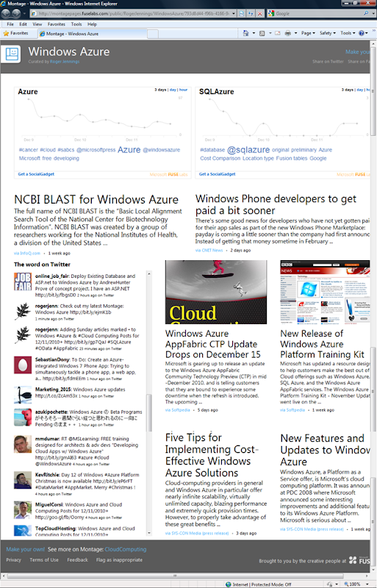The image size is (377, 588).
Task: Click the zoom magnifier 100% icon in status bar
Action: (346, 584)
